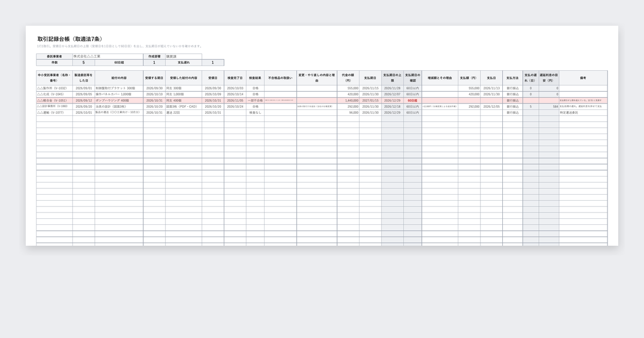This screenshot has height=338, width=644.
Task: Select the 特定運送委託 remarks cell
Action: [x=583, y=113]
